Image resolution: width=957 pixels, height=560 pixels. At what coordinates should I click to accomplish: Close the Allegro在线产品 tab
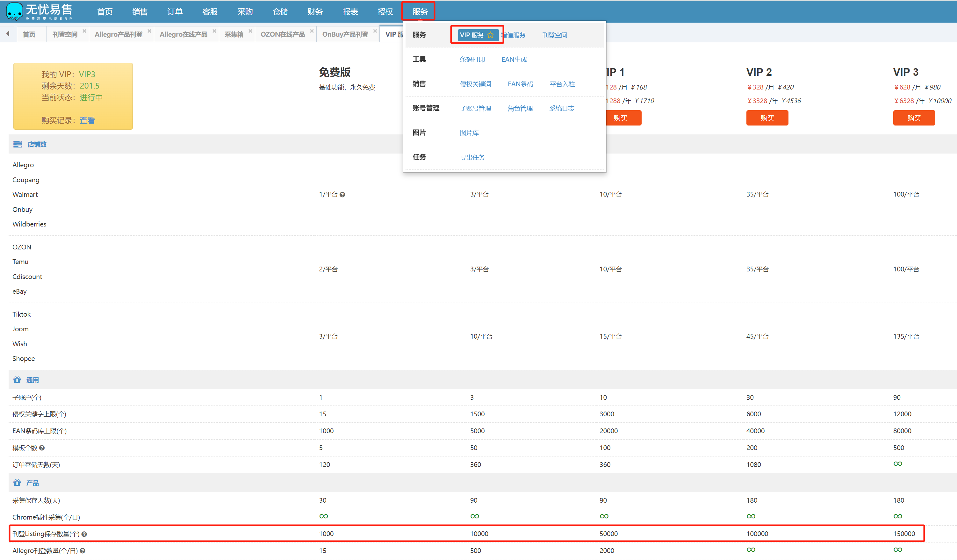click(214, 31)
